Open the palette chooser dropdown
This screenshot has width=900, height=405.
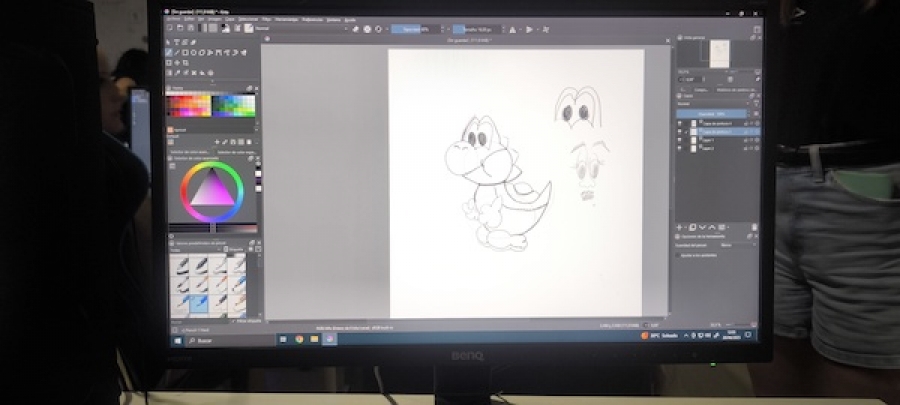(x=170, y=142)
